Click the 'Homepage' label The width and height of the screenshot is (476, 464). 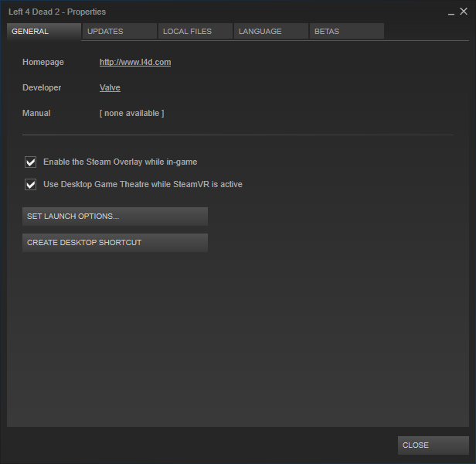pyautogui.click(x=43, y=63)
